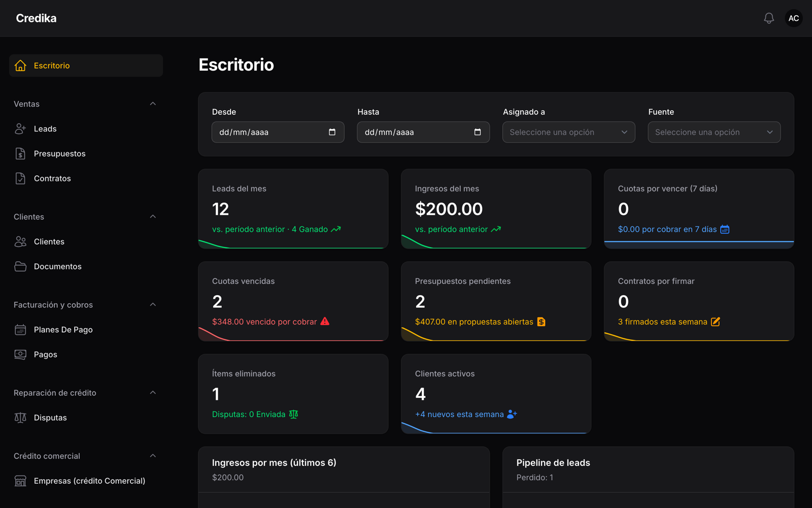Click trend arrow in Leads del mes card

click(x=336, y=229)
